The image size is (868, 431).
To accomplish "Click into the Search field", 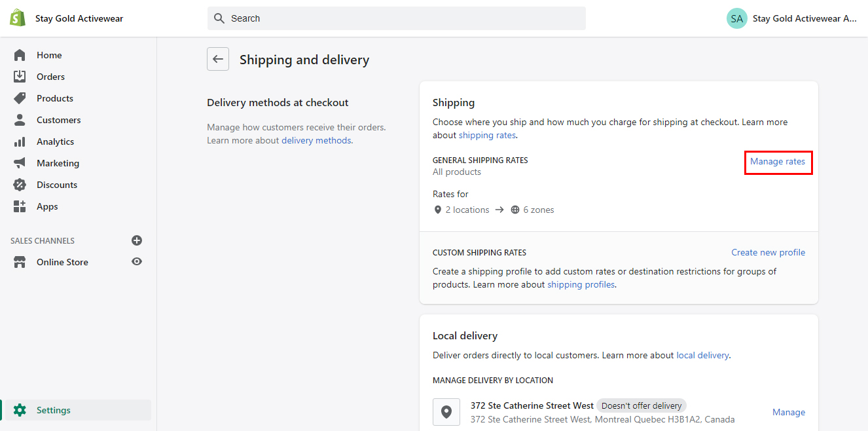I will (x=397, y=18).
